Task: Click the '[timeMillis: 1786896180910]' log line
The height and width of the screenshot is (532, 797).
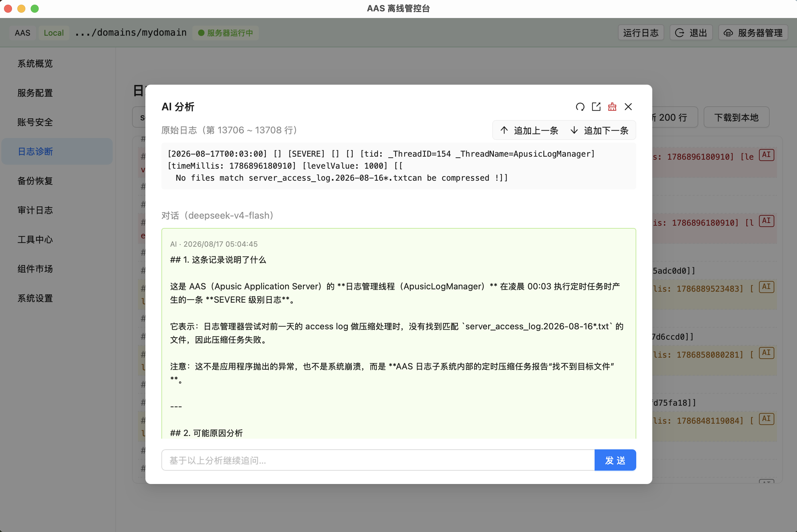Action: click(x=285, y=166)
